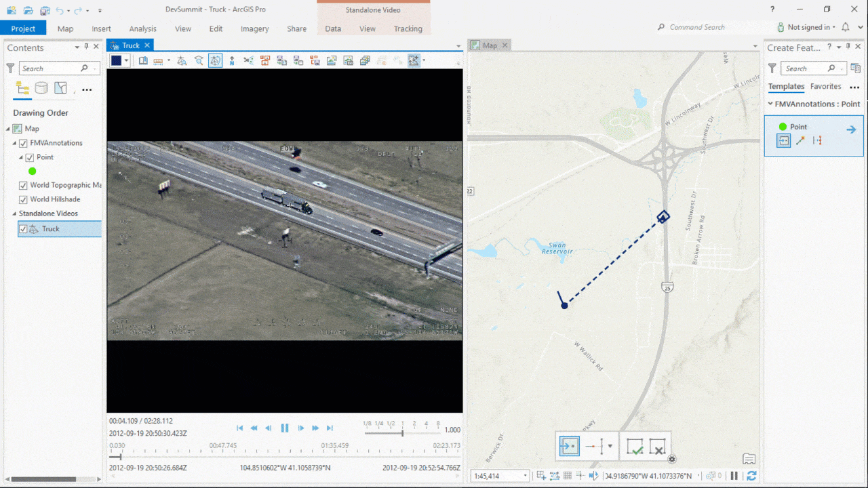This screenshot has width=868, height=488.
Task: Toggle the World Hillshade layer checkbox
Action: [23, 199]
